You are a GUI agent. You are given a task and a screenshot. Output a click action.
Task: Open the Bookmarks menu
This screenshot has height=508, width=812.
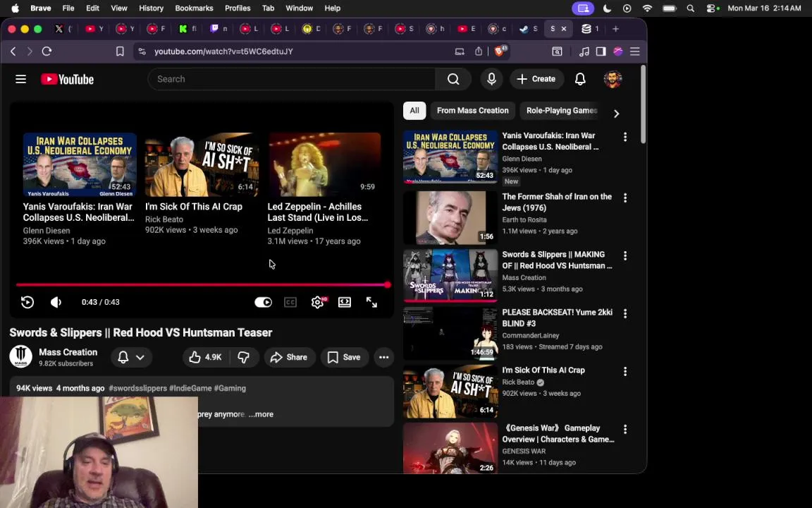pos(194,8)
